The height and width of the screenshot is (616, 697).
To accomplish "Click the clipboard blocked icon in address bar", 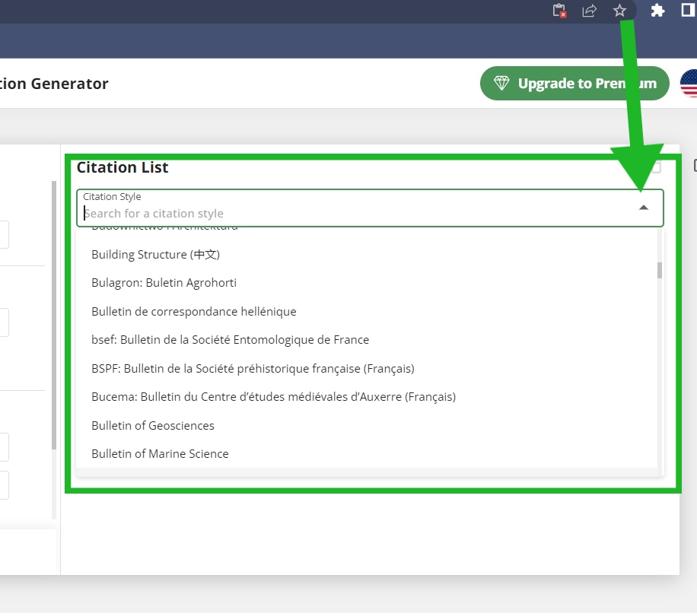I will pos(559,11).
